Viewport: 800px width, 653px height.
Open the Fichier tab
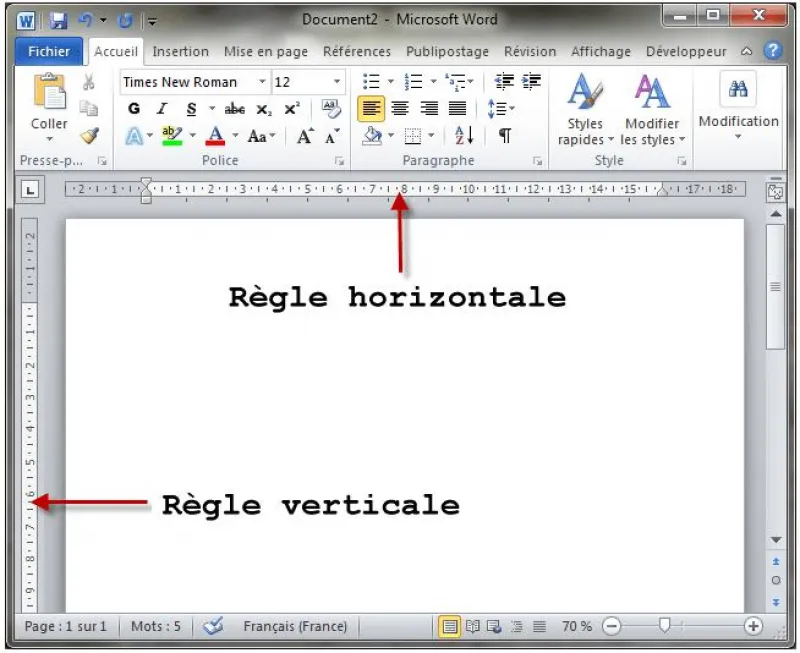(48, 52)
